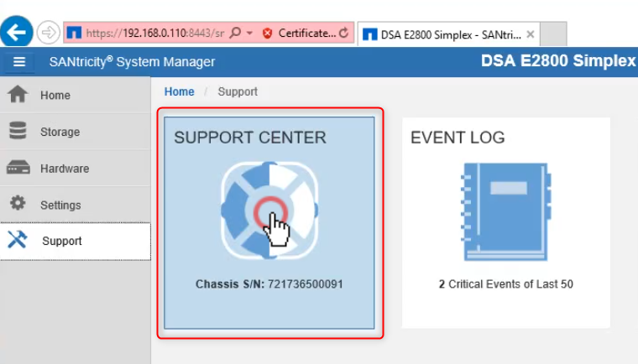Select the DSA E2800 Simplex browser tab
Image resolution: width=638 pixels, height=364 pixels.
click(x=441, y=34)
